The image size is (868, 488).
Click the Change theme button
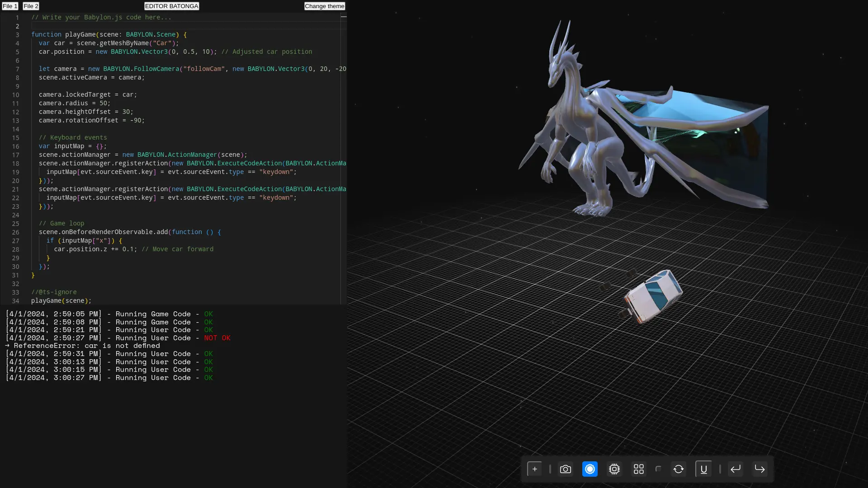[324, 6]
